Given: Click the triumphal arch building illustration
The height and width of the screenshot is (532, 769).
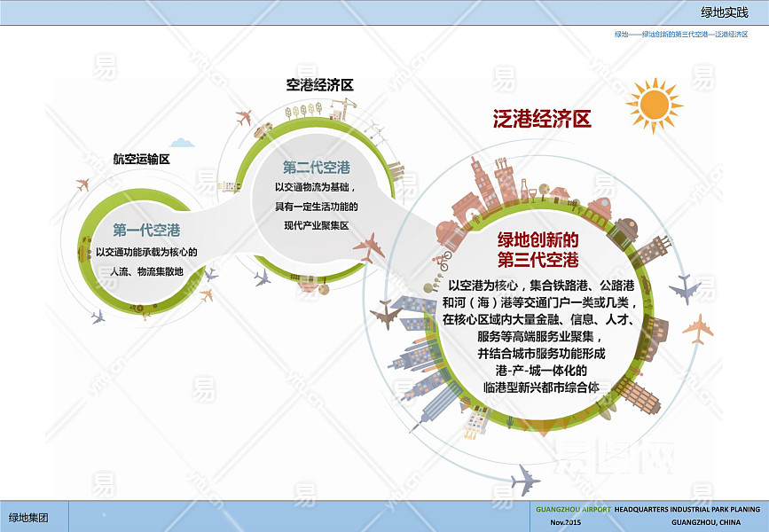Looking at the screenshot, I should point(467,209).
